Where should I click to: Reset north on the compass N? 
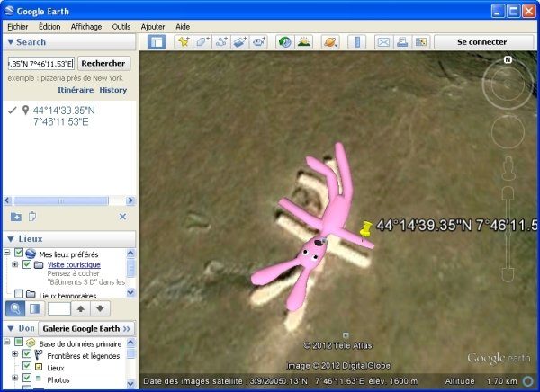pos(508,60)
